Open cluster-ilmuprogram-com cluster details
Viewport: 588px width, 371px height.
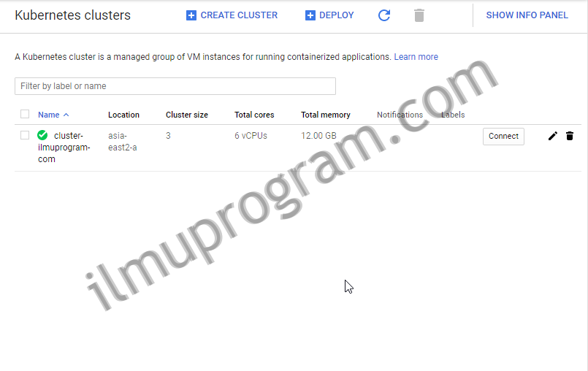click(64, 147)
